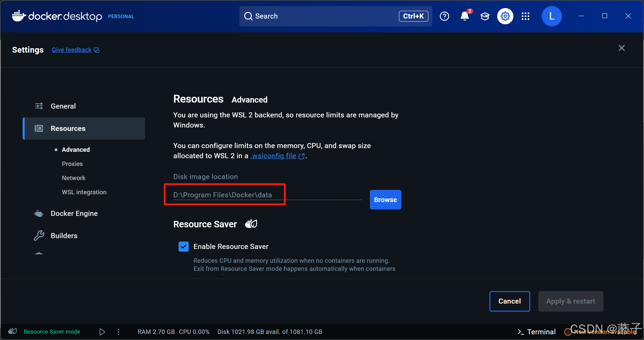Open the Learning Center graduation cap icon
Screen dimensions: 644x340
pyautogui.click(x=485, y=16)
